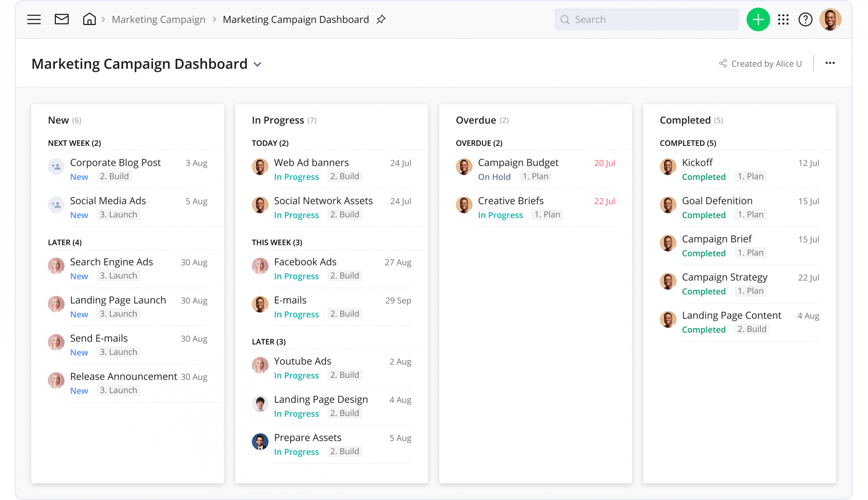This screenshot has width=868, height=500.
Task: Click the hamburger menu icon top left
Action: [33, 19]
